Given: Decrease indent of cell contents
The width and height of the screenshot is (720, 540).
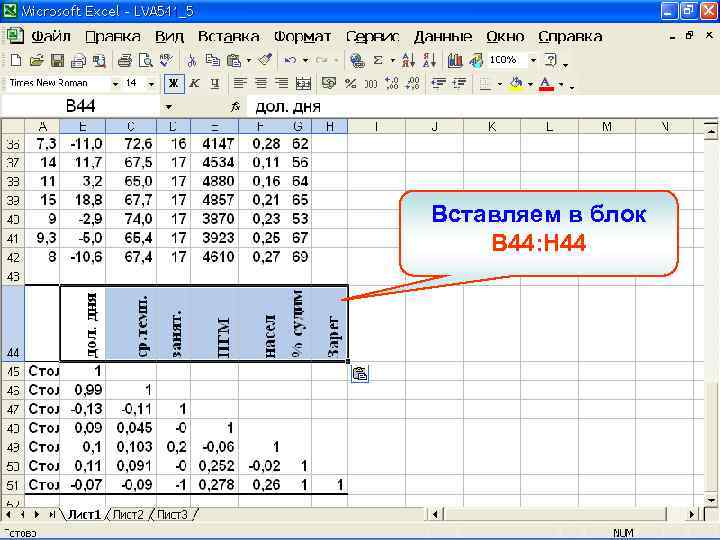Looking at the screenshot, I should point(439,83).
